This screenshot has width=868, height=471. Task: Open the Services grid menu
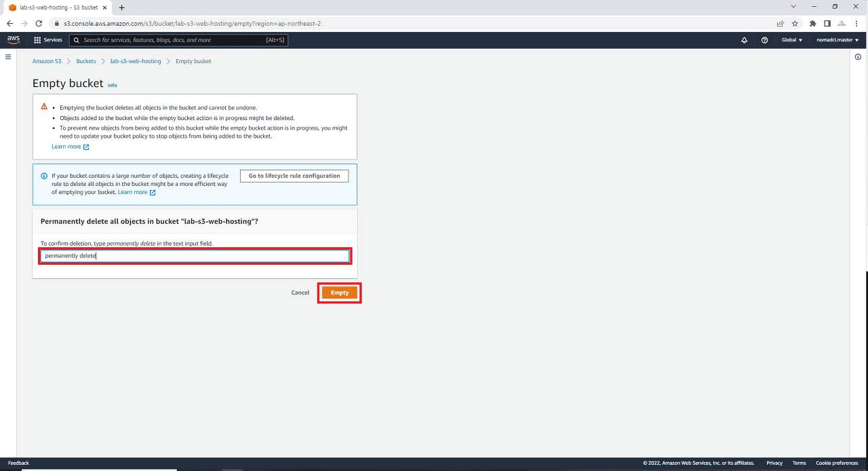click(x=48, y=40)
